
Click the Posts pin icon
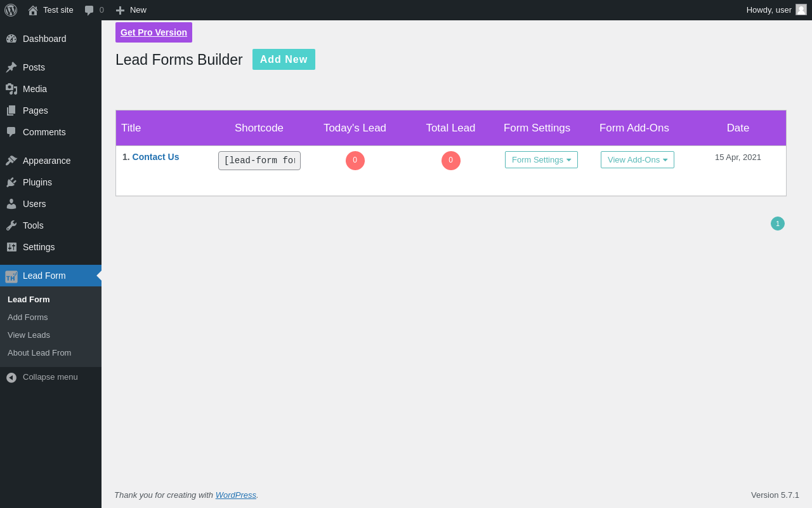[x=11, y=67]
